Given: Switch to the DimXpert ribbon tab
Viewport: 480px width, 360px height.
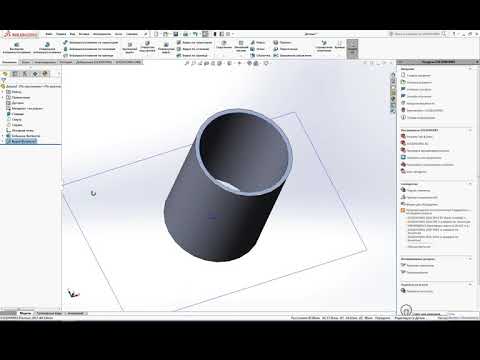Looking at the screenshot, I should 66,62.
